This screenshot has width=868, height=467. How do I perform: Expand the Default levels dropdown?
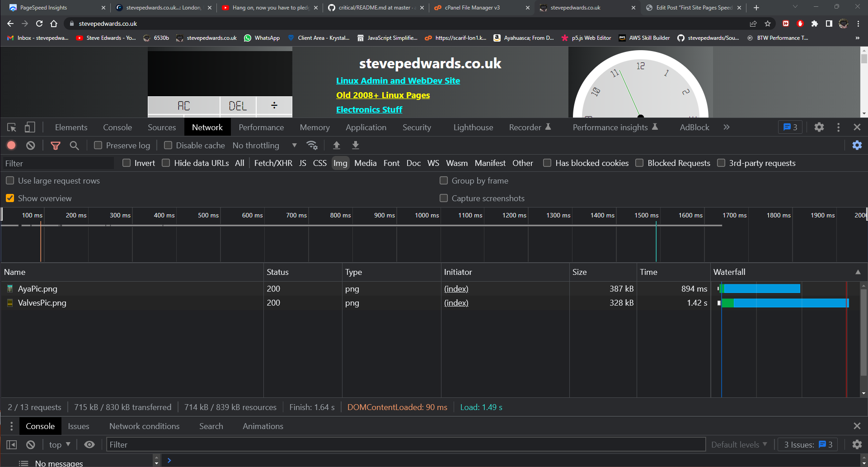[x=739, y=444]
